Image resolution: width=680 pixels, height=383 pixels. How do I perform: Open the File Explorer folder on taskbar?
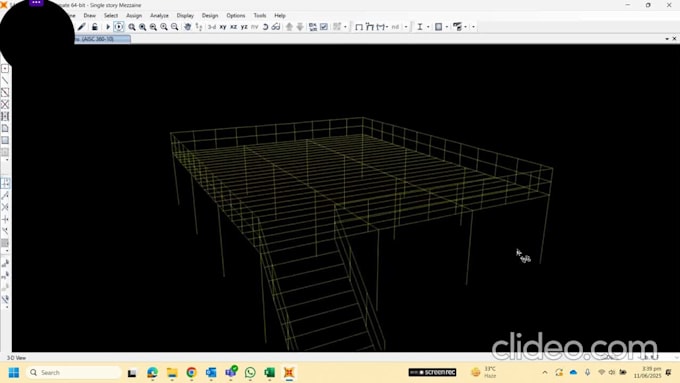click(x=172, y=373)
